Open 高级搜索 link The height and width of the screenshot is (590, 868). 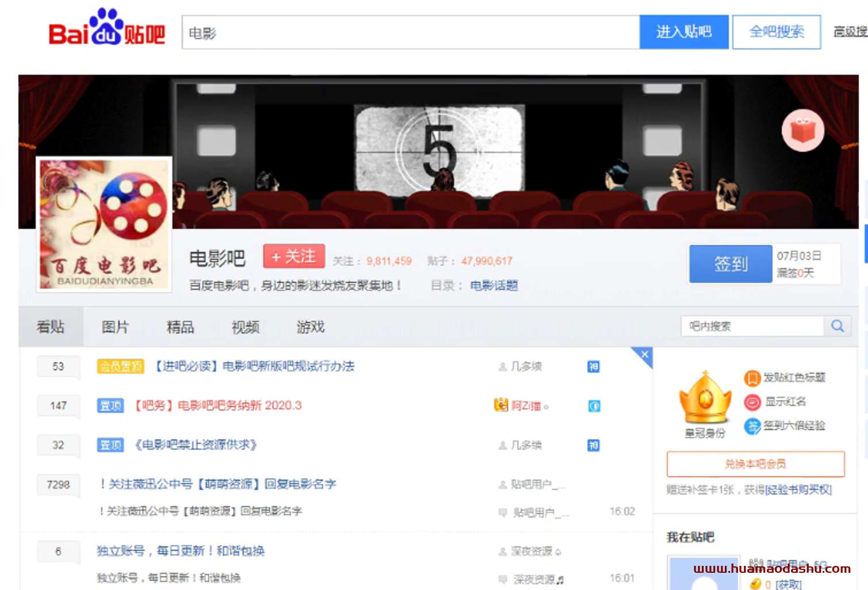[x=850, y=32]
